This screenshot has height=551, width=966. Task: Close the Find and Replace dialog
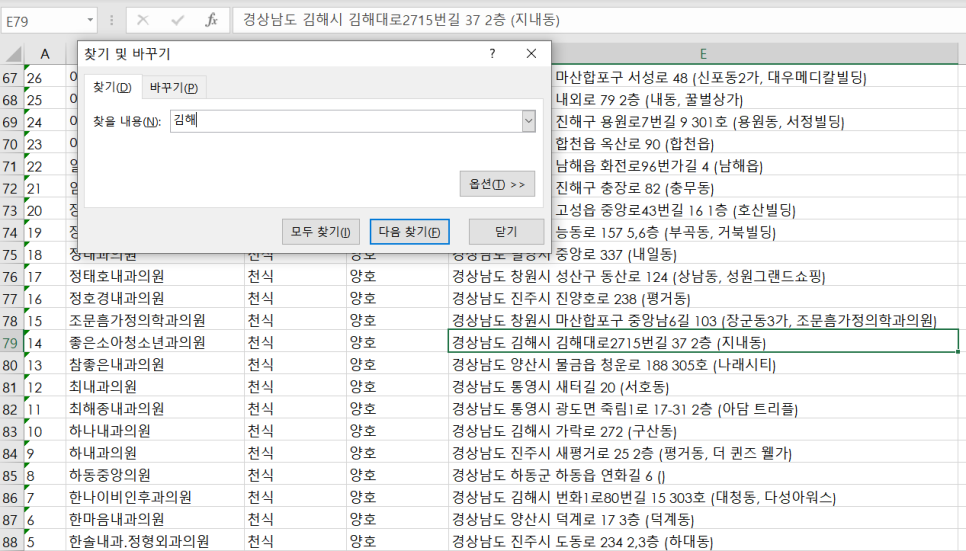[x=531, y=54]
